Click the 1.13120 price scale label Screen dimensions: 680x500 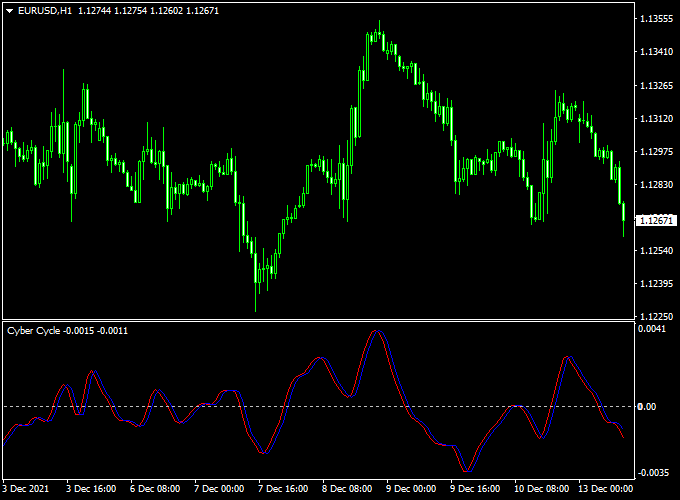point(657,118)
